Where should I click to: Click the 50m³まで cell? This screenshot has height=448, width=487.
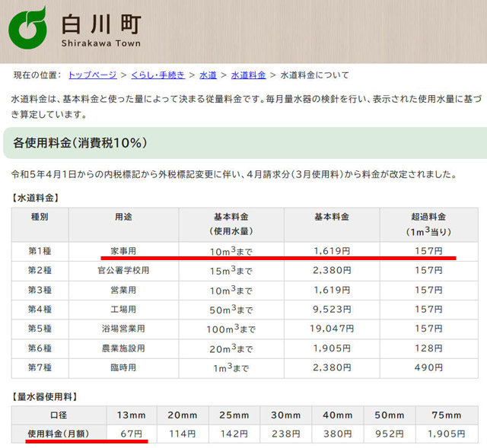[231, 310]
